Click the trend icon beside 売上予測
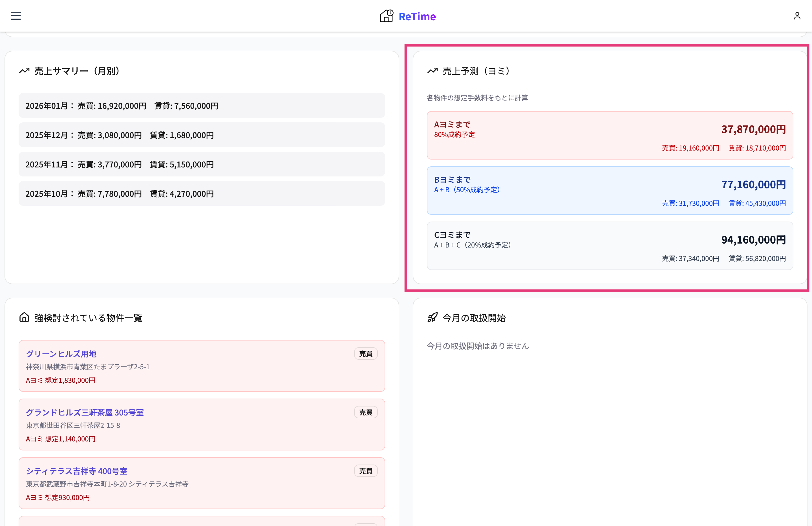 (432, 70)
